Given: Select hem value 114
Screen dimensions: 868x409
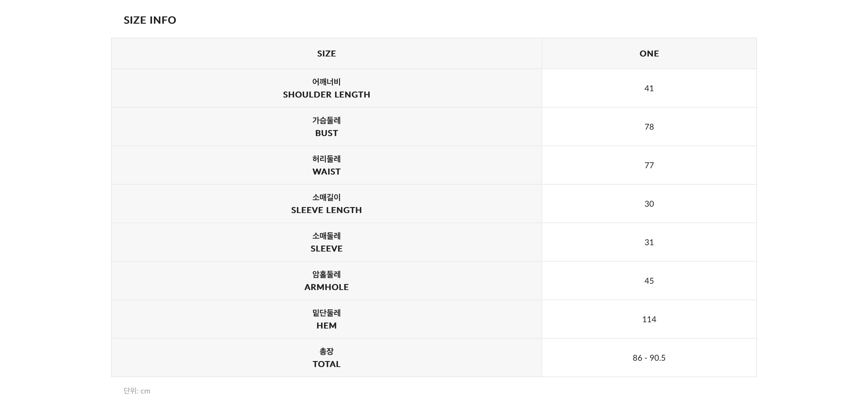Looking at the screenshot, I should coord(649,319).
